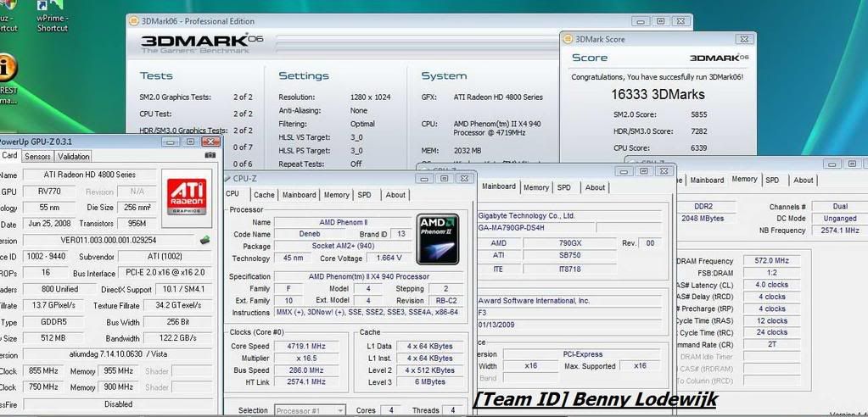The image size is (868, 417).
Task: Minimize the front CPU-Z window
Action: [424, 179]
